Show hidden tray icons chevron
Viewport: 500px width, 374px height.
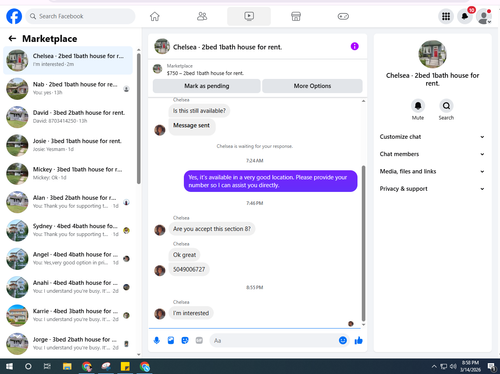click(x=434, y=367)
